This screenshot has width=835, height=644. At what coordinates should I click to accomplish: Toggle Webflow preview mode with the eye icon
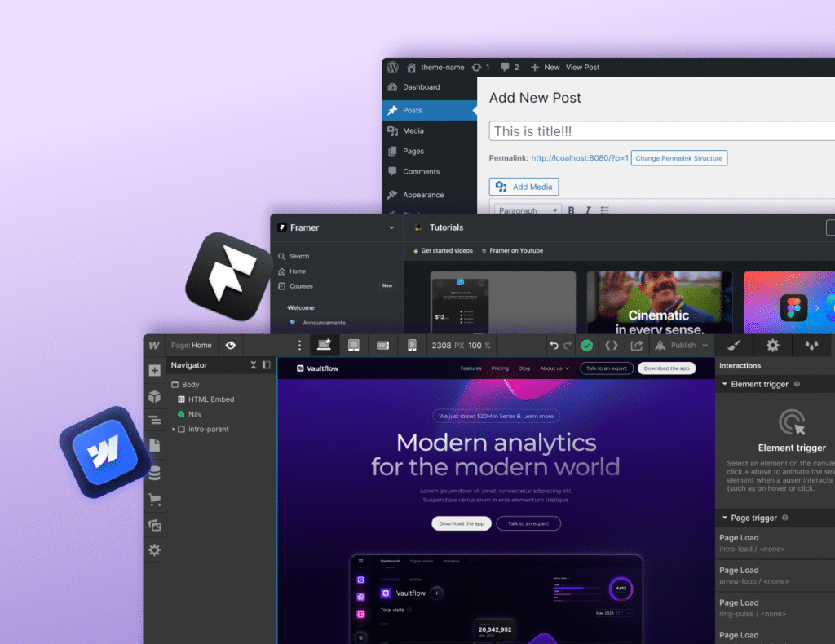click(x=231, y=346)
